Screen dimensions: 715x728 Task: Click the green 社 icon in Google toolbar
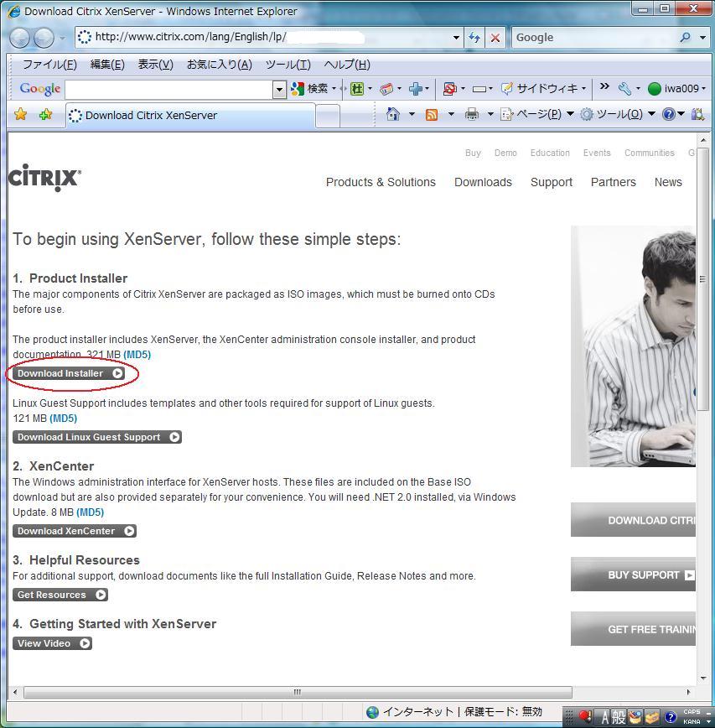click(x=357, y=88)
